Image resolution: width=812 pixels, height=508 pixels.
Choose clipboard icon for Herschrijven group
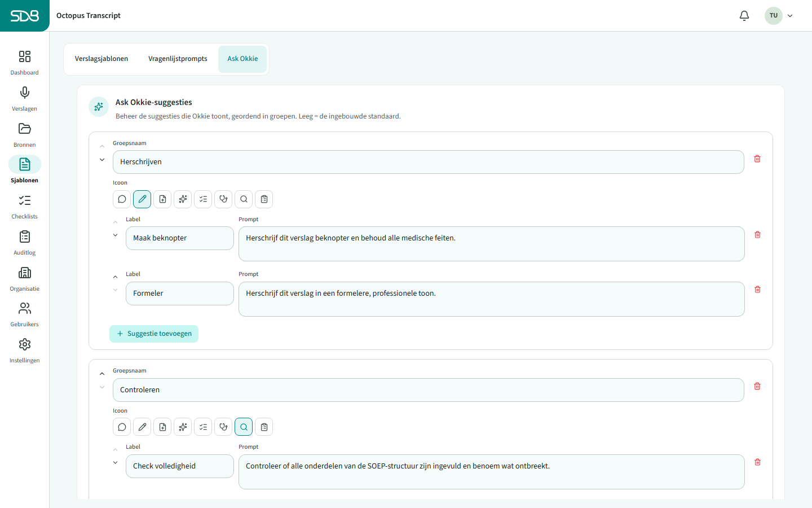[x=264, y=199]
